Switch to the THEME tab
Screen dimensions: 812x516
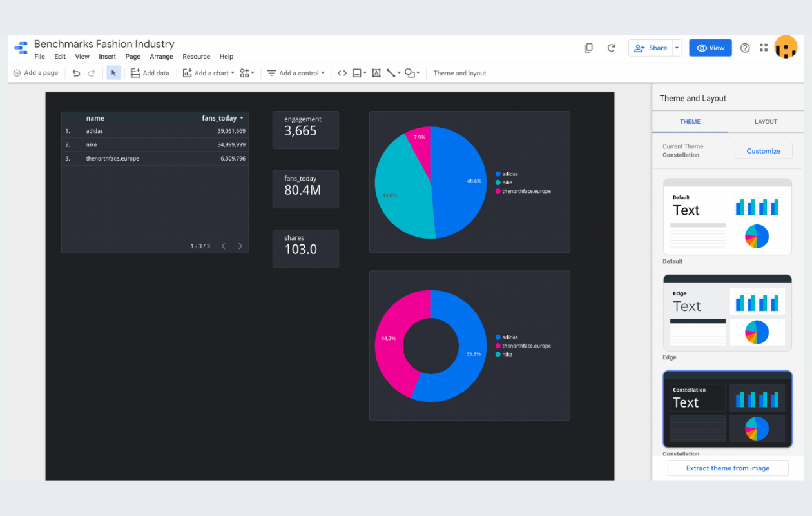coord(690,121)
